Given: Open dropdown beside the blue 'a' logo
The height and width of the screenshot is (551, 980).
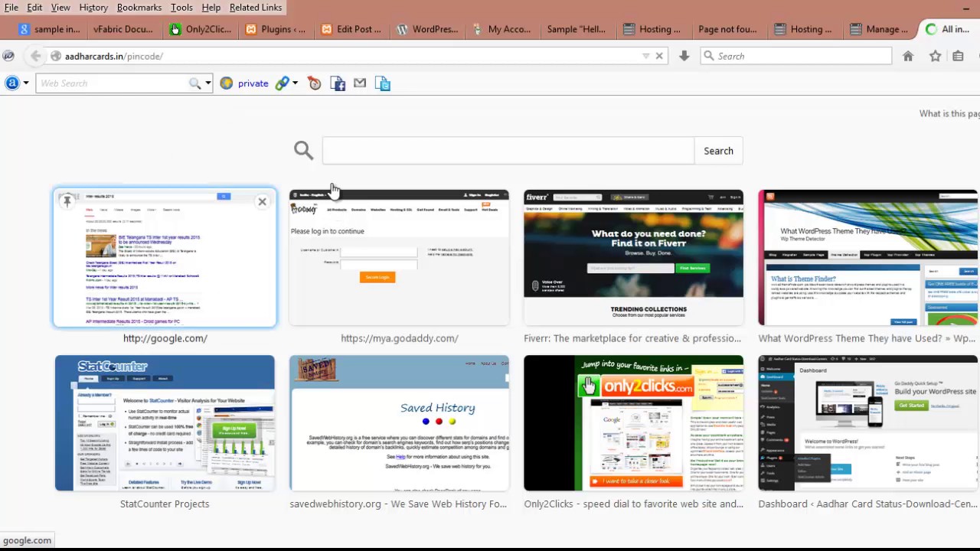Looking at the screenshot, I should [26, 83].
